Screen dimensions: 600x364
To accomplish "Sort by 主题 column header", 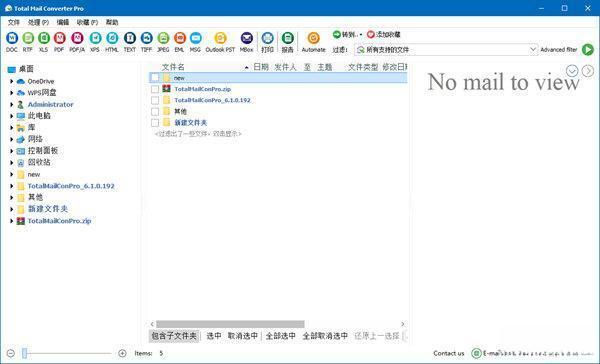I will (x=324, y=67).
